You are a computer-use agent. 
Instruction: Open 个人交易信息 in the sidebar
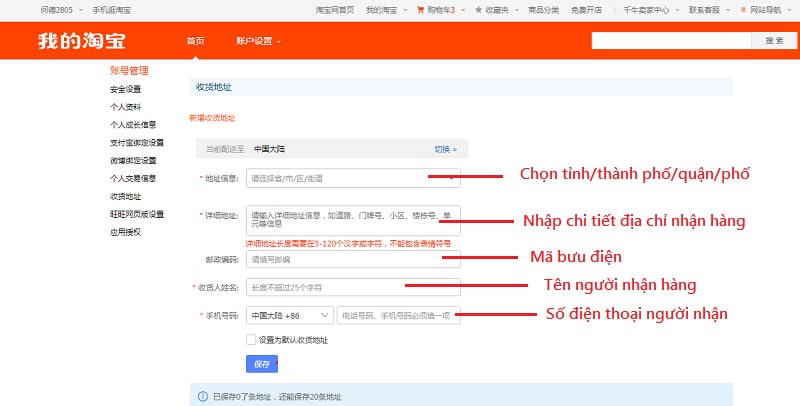[x=133, y=179]
